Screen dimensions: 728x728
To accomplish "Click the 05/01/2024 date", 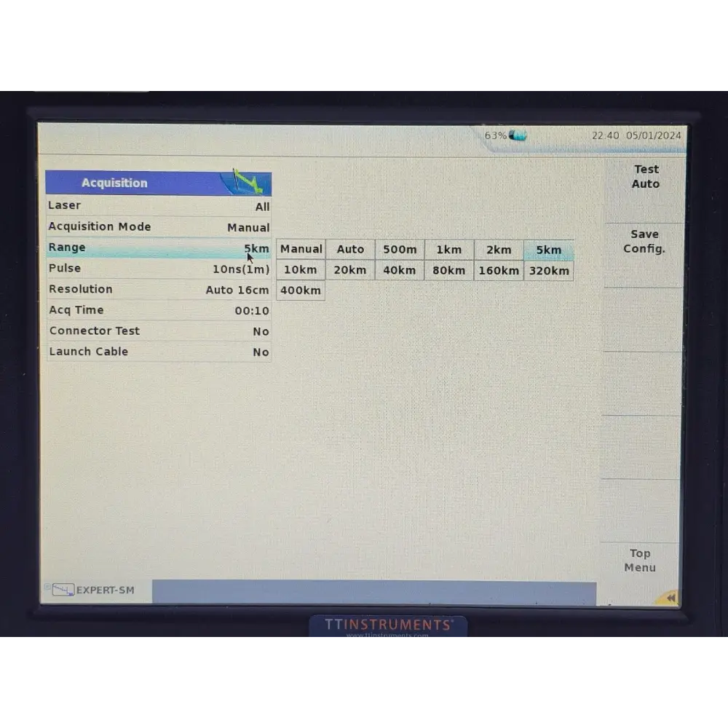I will click(653, 135).
